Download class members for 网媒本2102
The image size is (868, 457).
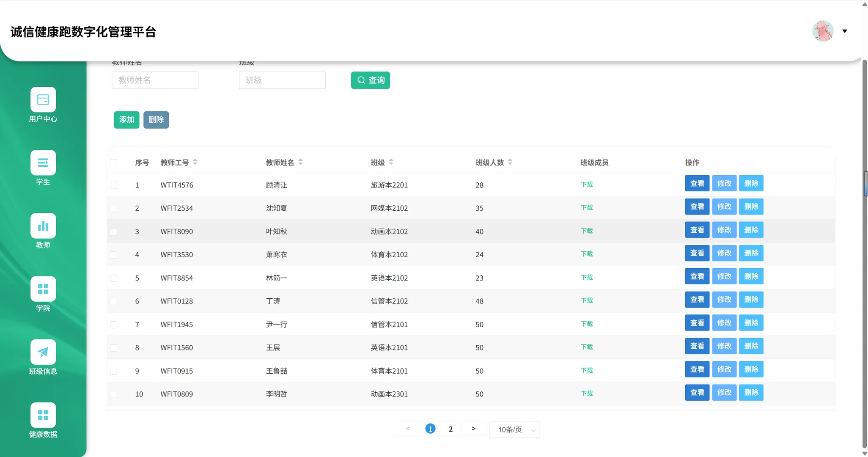587,207
